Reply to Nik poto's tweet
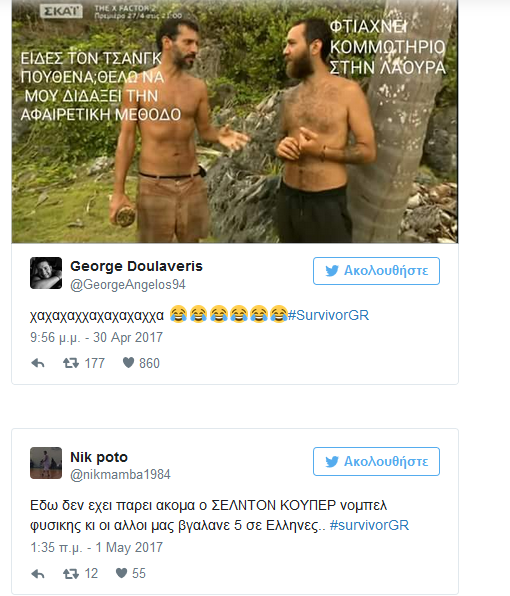 click(x=38, y=574)
